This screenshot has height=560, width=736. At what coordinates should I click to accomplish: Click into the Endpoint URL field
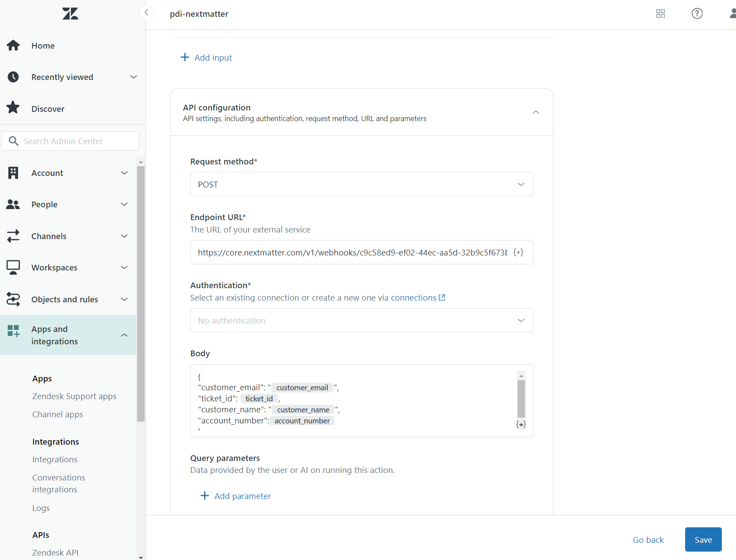click(x=353, y=252)
